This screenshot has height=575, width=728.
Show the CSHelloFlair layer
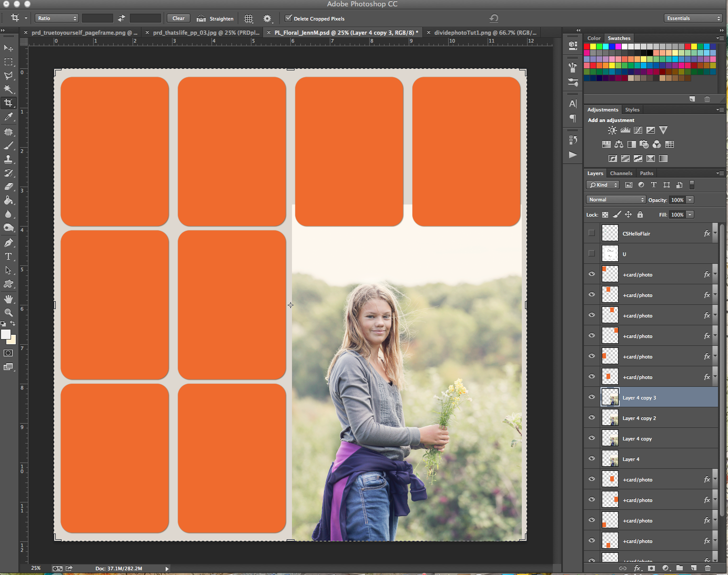click(592, 233)
